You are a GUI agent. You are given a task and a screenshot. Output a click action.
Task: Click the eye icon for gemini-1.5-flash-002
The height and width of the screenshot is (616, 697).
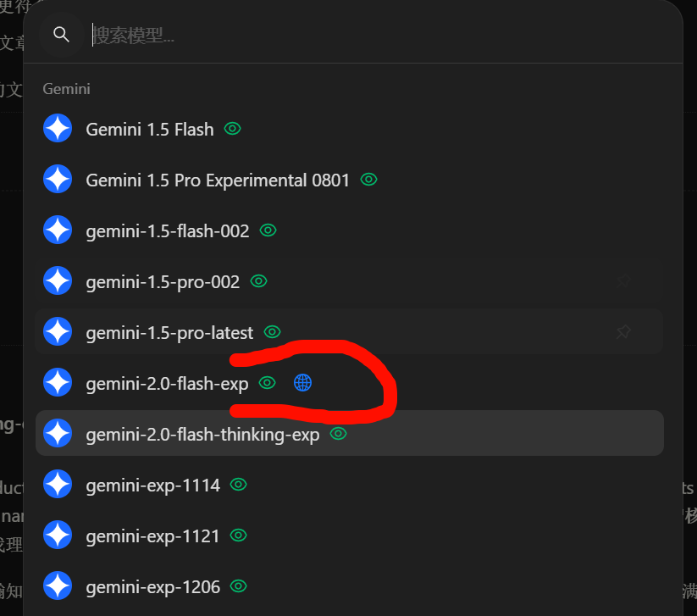pyautogui.click(x=268, y=230)
